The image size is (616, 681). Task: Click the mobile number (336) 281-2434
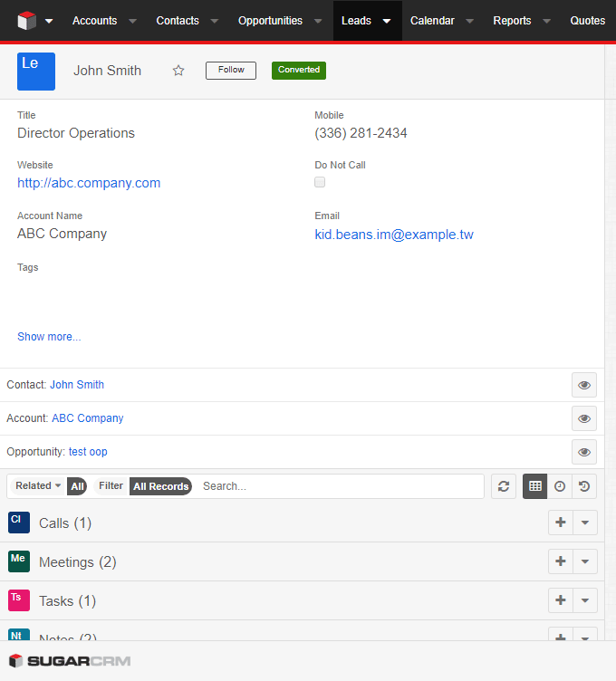coord(361,133)
